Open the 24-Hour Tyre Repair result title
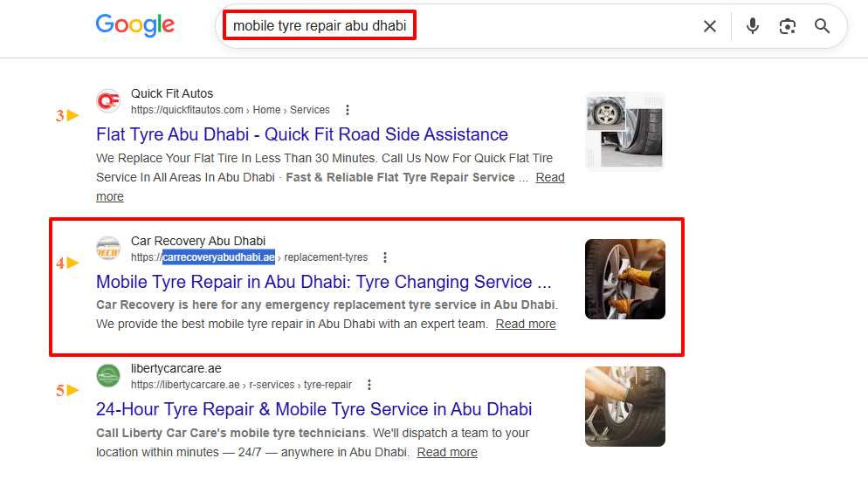This screenshot has width=868, height=479. 313,409
